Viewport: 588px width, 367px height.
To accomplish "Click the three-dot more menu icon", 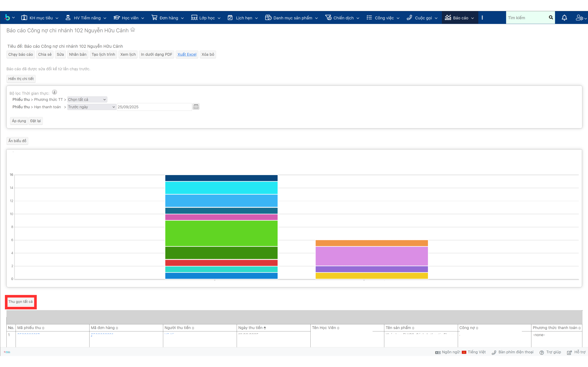I will [482, 18].
